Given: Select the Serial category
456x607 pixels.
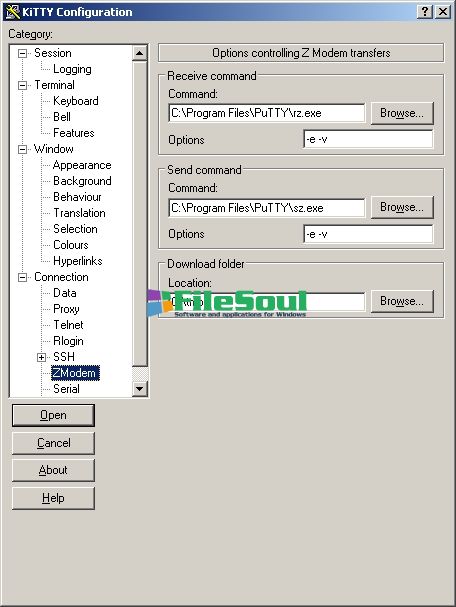Looking at the screenshot, I should pos(66,389).
